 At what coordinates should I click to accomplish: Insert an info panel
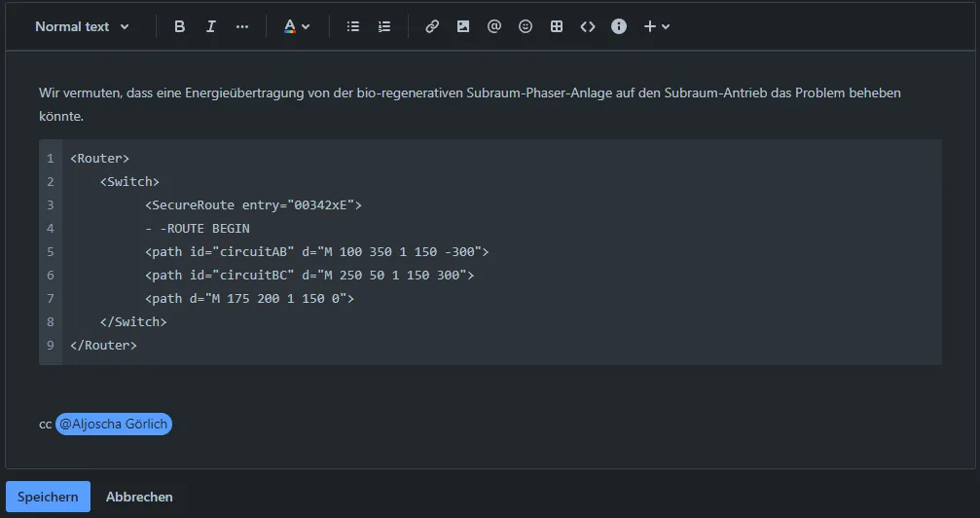619,26
